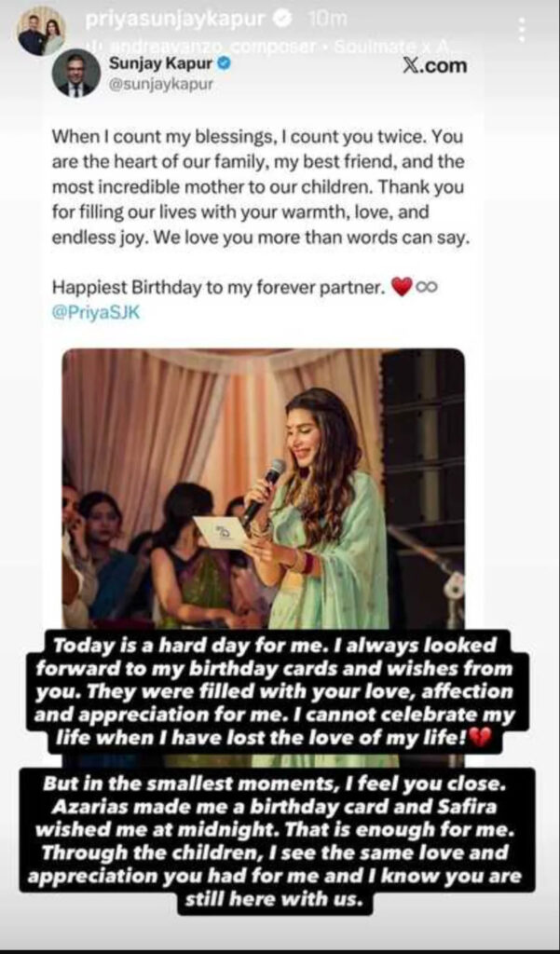Tap the music bars icon before andreavanzo_composer
The height and width of the screenshot is (954, 560).
(91, 46)
